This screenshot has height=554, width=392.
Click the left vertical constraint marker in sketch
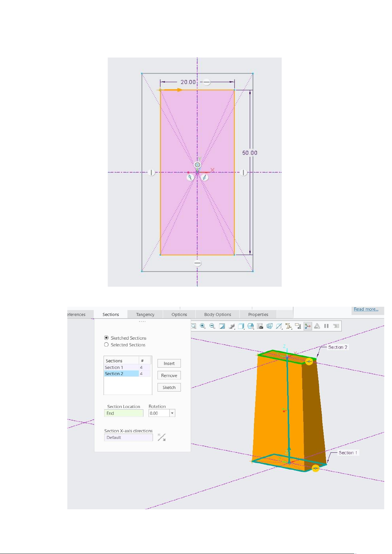click(x=151, y=172)
